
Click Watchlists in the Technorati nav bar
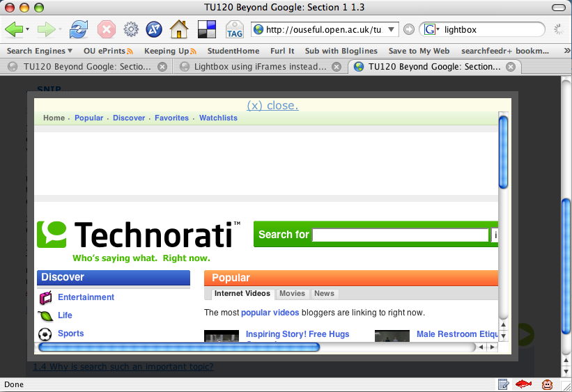[218, 118]
